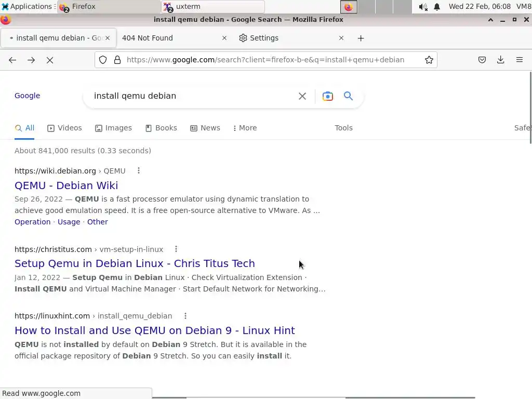
Task: Bookmark this page with star
Action: (x=429, y=60)
